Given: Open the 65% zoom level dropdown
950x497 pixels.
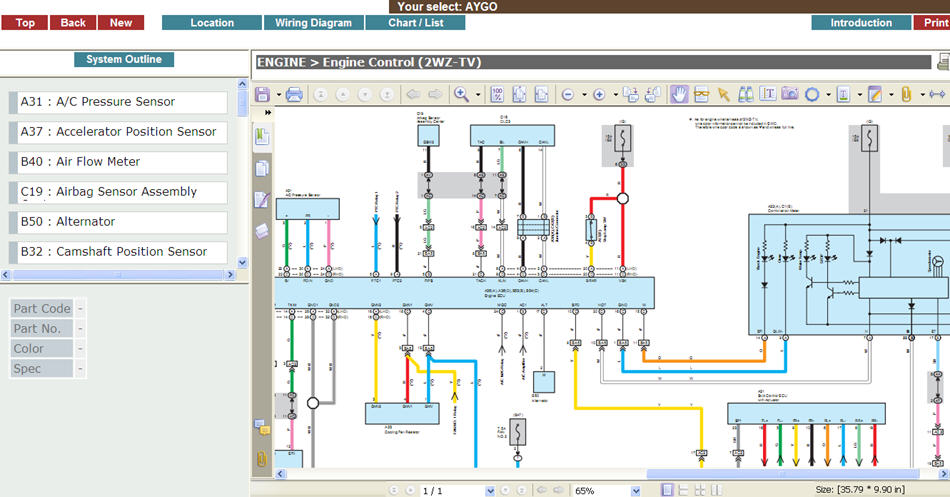Looking at the screenshot, I should click(636, 491).
